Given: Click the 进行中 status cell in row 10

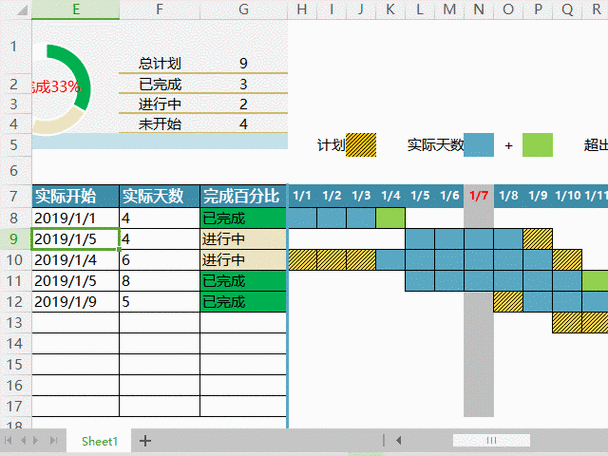Looking at the screenshot, I should coord(243,260).
